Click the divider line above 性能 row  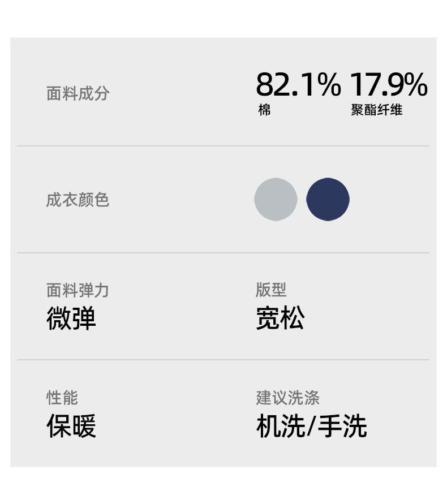[223, 360]
